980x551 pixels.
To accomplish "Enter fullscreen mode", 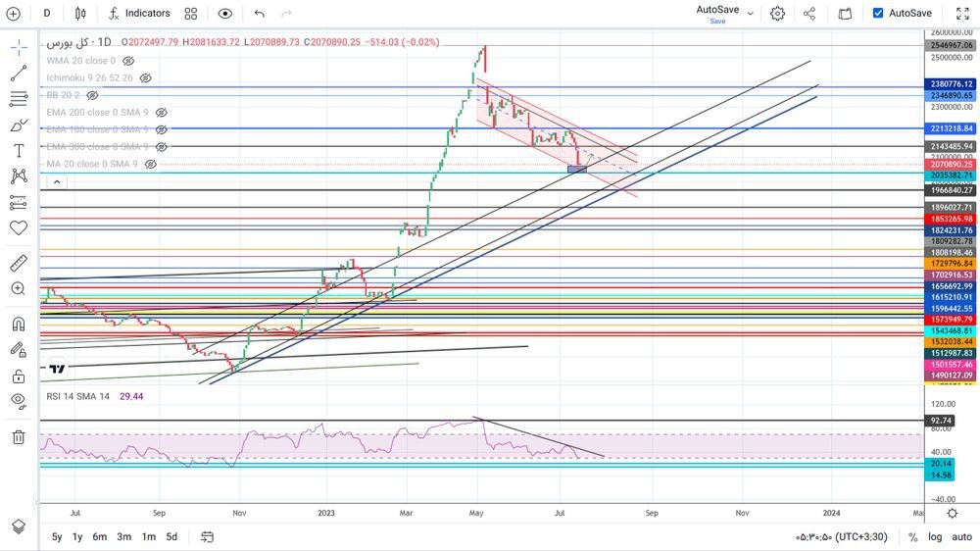I will point(961,14).
